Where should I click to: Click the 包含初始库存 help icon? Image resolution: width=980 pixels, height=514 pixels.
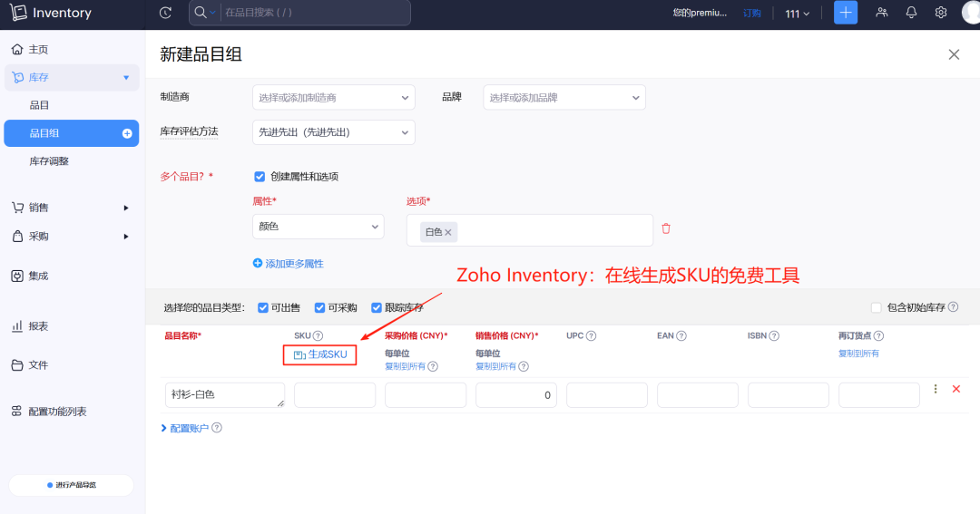[953, 306]
